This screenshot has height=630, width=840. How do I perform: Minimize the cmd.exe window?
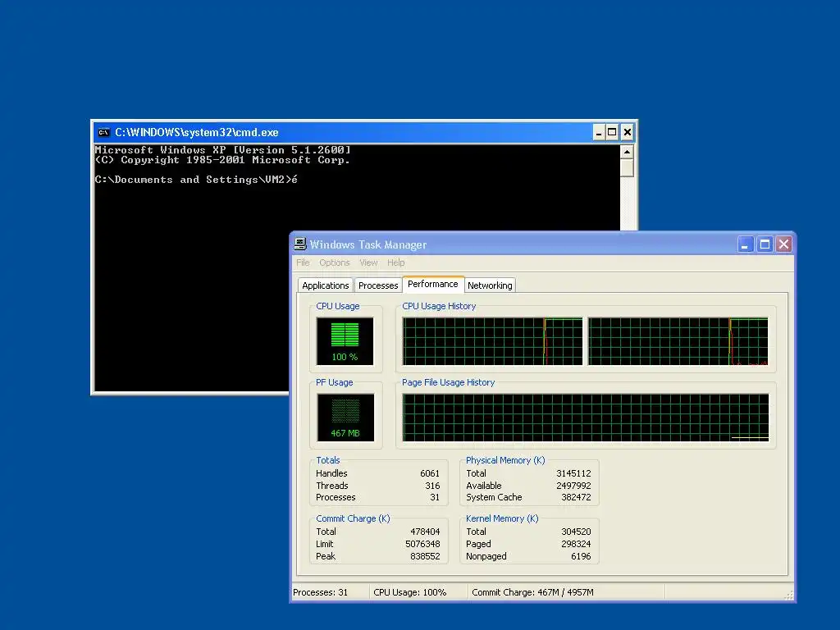coord(599,132)
